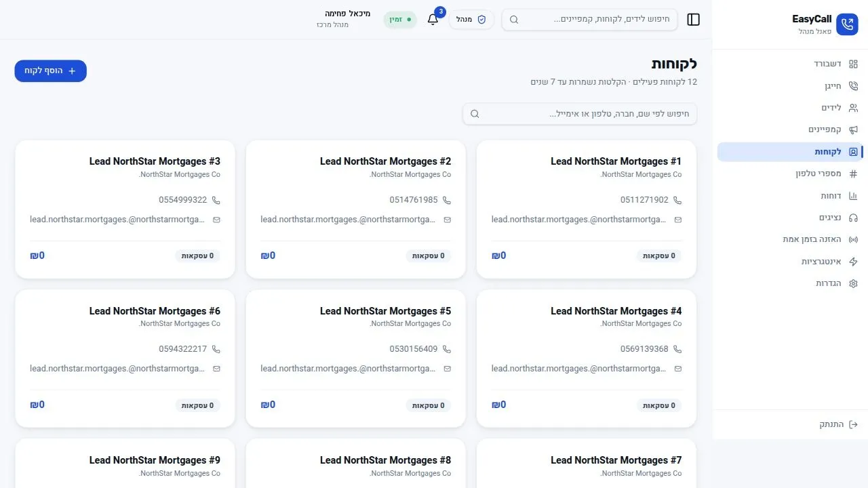Click magnifier icon in customer search box
This screenshot has width=868, height=488.
click(x=475, y=114)
